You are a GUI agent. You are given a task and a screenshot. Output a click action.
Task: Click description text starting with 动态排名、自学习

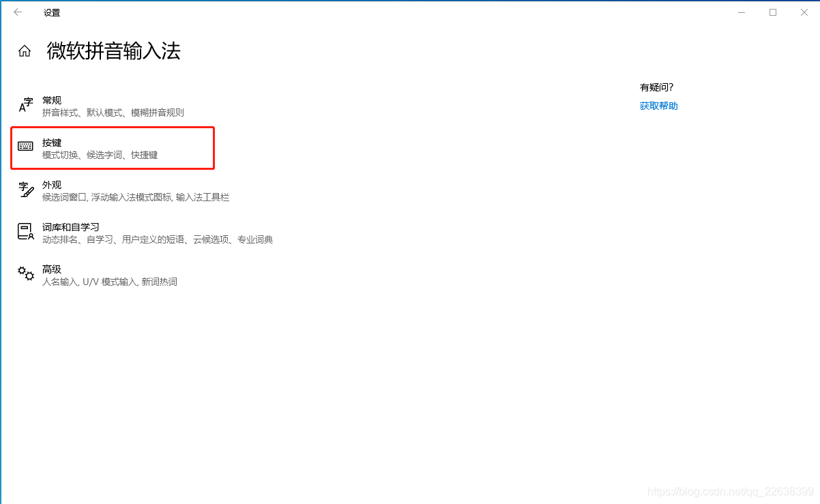tap(158, 239)
